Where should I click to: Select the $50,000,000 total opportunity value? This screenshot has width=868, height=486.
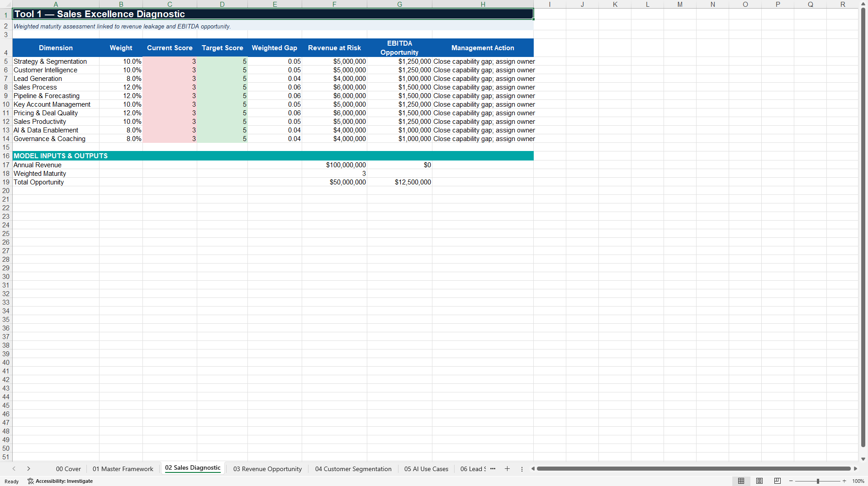334,182
